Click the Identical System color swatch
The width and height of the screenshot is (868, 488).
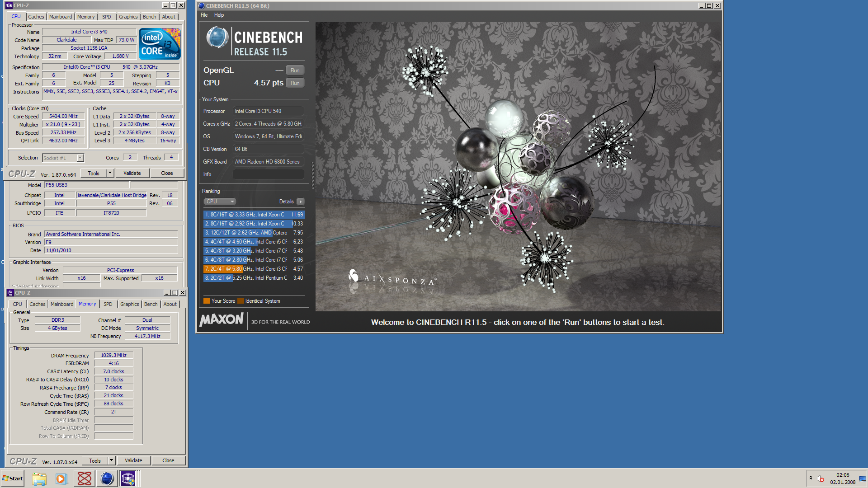[241, 301]
